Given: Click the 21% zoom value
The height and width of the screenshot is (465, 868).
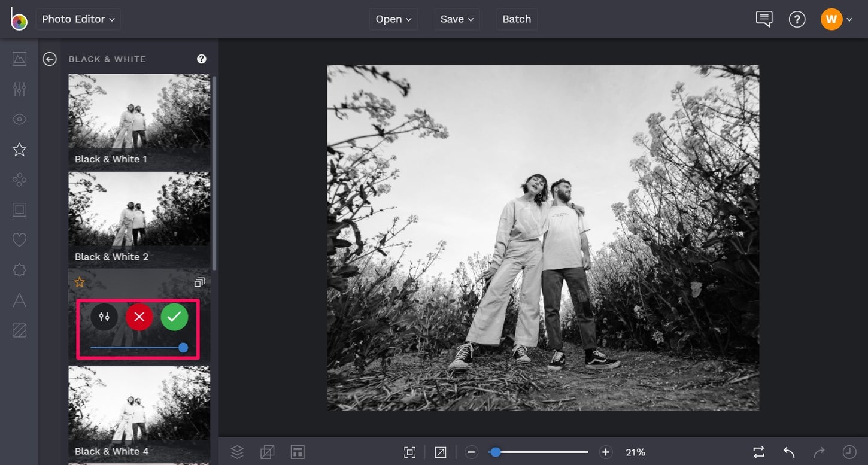Looking at the screenshot, I should point(635,452).
